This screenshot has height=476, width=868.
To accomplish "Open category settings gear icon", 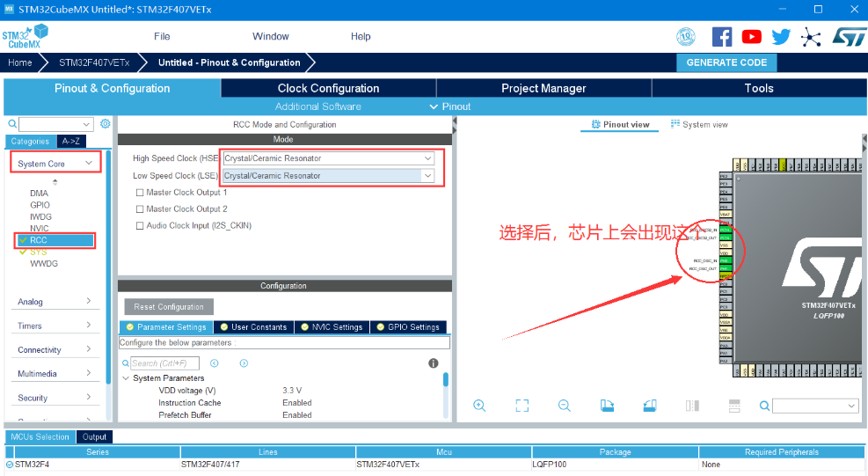I will (x=106, y=123).
